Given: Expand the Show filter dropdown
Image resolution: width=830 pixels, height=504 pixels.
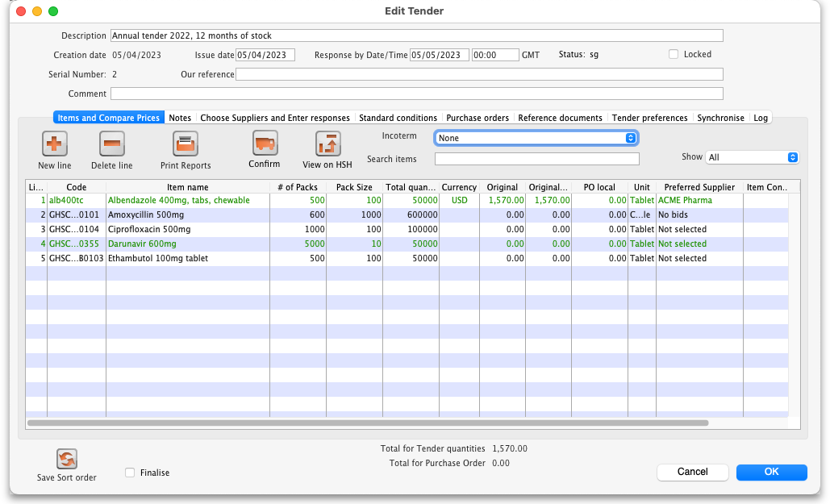Looking at the screenshot, I should [x=752, y=157].
